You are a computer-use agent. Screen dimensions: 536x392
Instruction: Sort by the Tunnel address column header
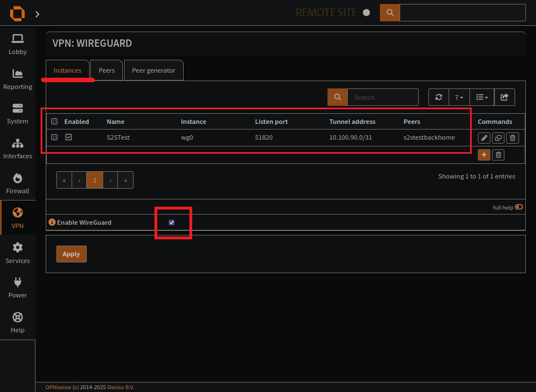click(x=352, y=122)
